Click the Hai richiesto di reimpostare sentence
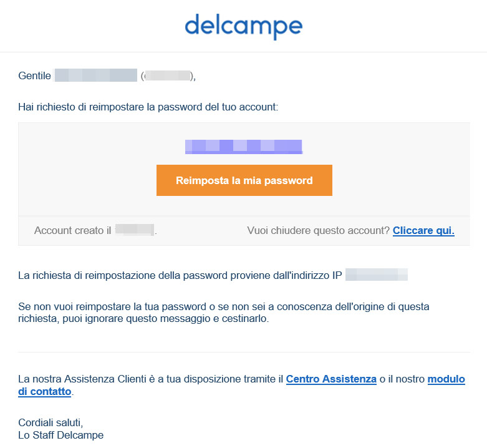 click(x=148, y=107)
